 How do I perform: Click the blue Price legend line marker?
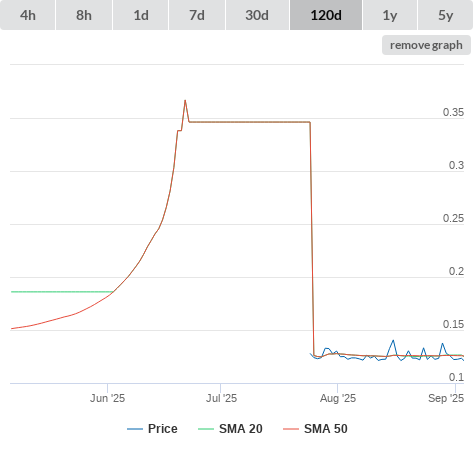pos(135,429)
